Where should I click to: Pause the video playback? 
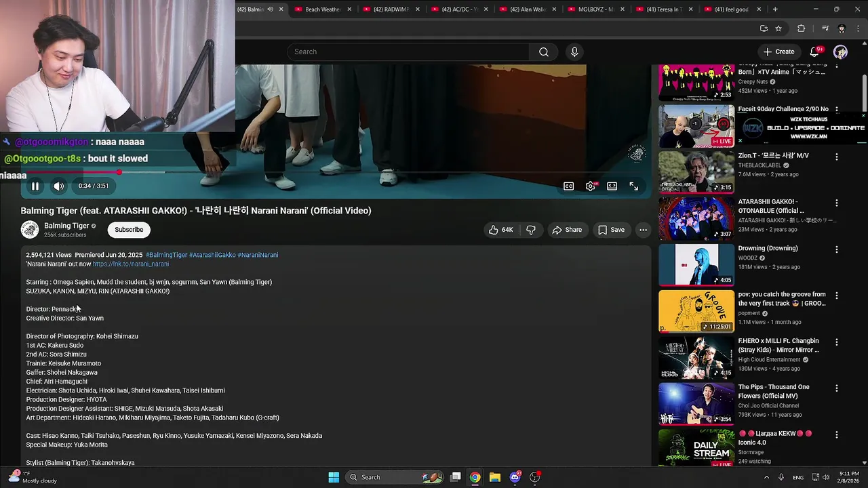35,186
